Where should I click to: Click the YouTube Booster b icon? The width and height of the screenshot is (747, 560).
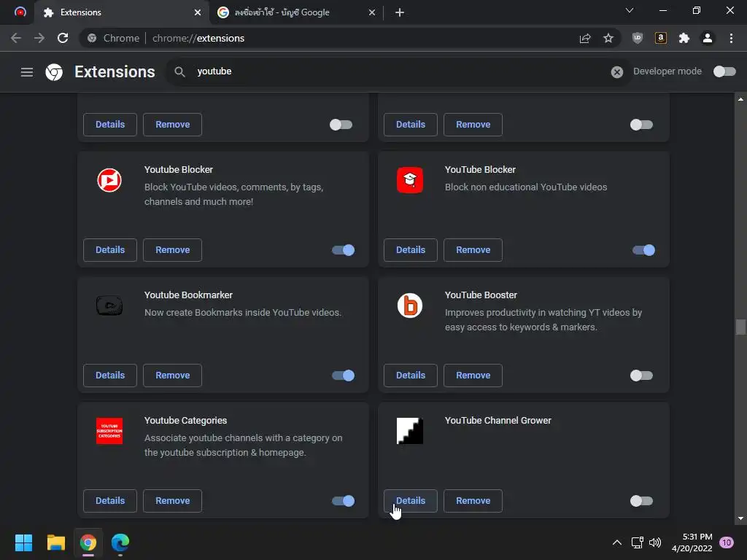click(x=410, y=306)
